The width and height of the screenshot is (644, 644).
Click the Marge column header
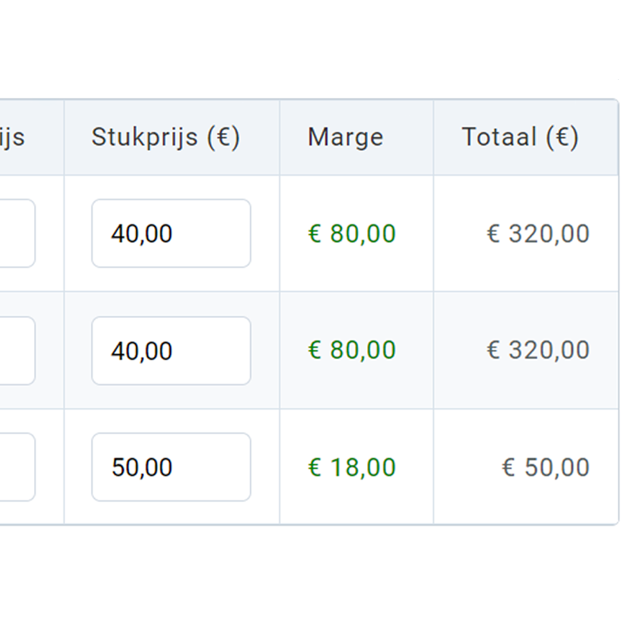(345, 137)
